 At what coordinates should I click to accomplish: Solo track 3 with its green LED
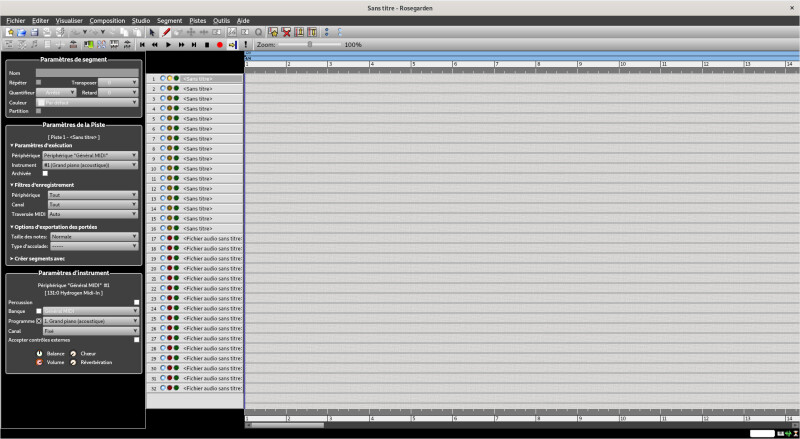tap(176, 99)
